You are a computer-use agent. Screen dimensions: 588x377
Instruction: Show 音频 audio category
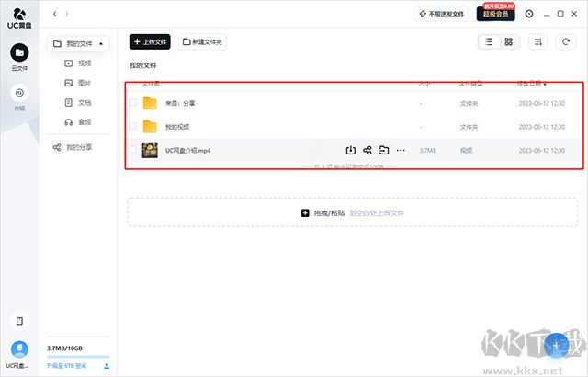78,122
